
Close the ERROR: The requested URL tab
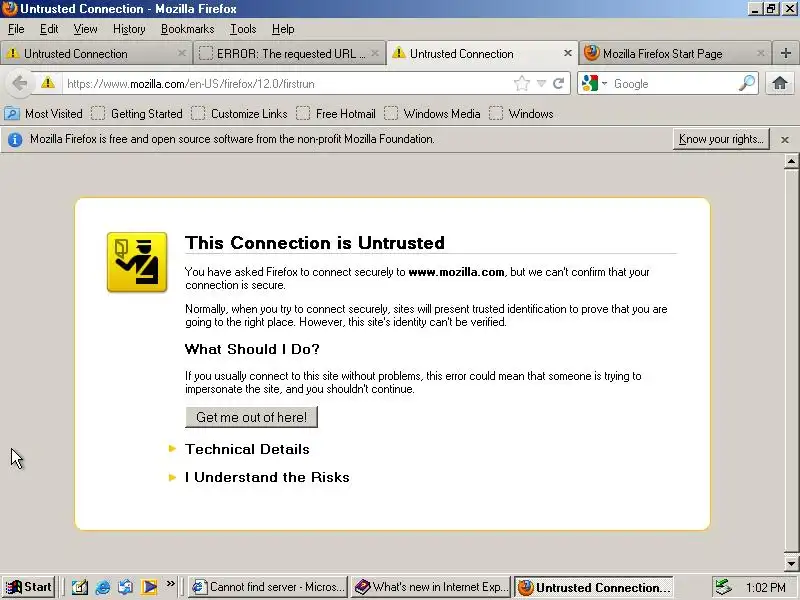pyautogui.click(x=375, y=53)
